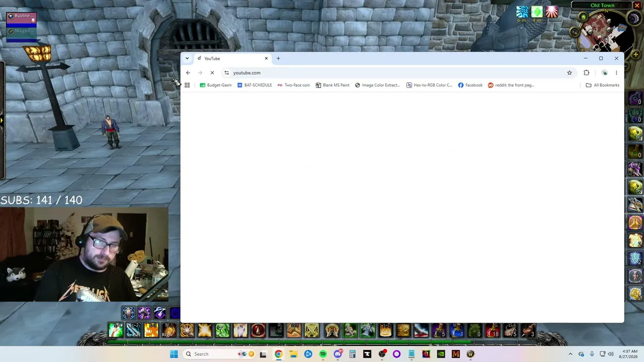The height and width of the screenshot is (362, 644).
Task: Open Calculator from the taskbar
Action: [352, 354]
